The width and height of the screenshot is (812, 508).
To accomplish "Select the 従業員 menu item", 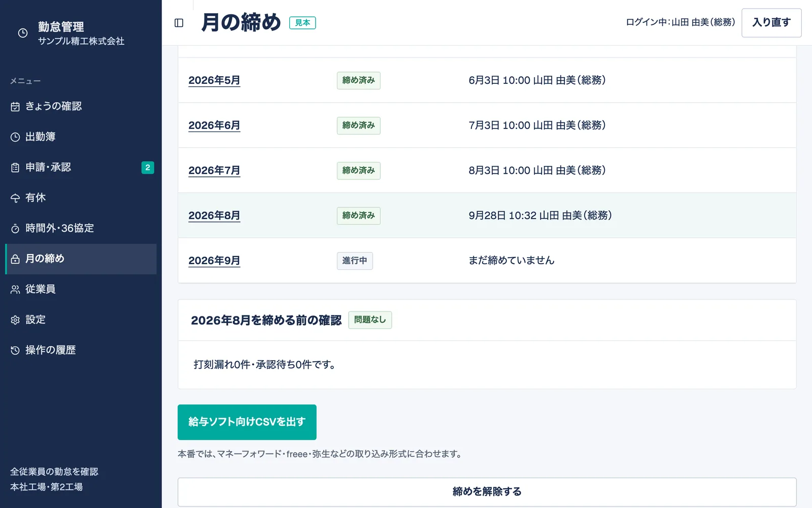I will click(x=81, y=290).
